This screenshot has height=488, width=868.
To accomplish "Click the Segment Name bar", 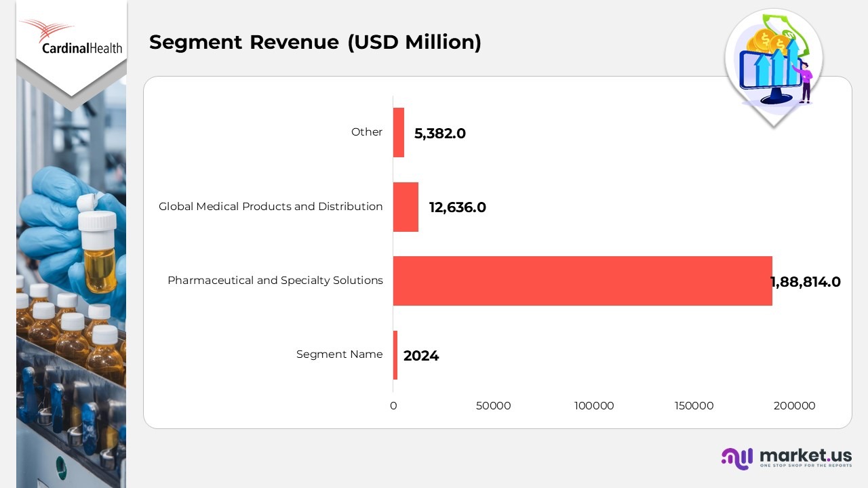I will click(x=396, y=354).
